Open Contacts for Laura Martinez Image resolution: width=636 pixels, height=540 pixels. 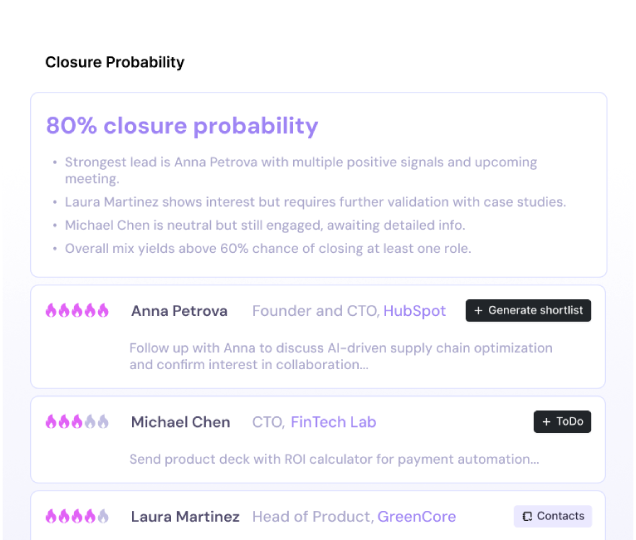click(553, 517)
